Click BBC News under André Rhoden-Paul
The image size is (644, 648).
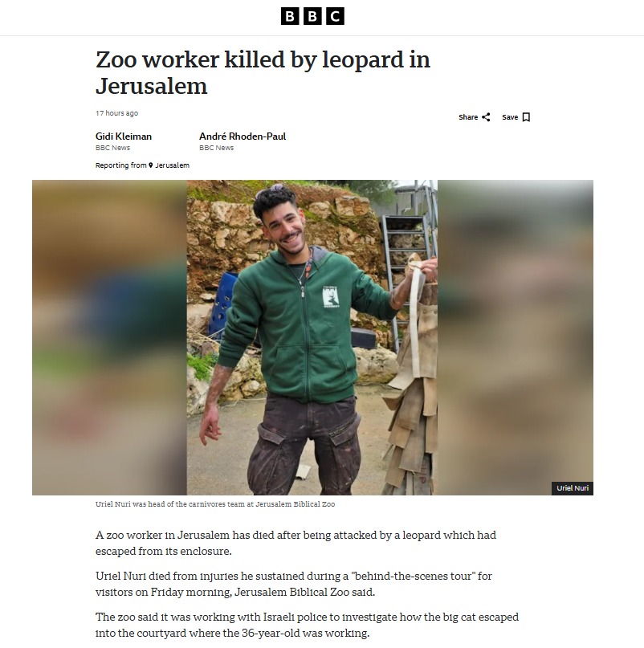(216, 148)
